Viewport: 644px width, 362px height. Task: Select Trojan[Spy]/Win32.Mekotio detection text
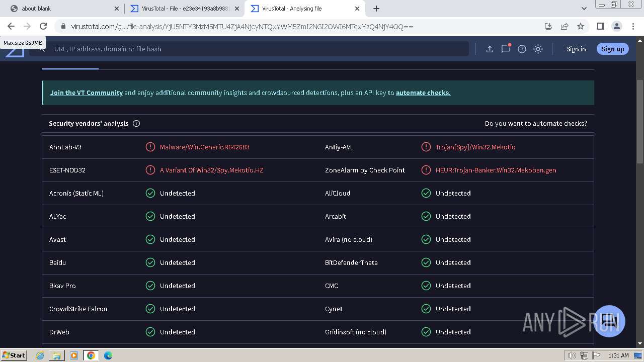pyautogui.click(x=475, y=147)
